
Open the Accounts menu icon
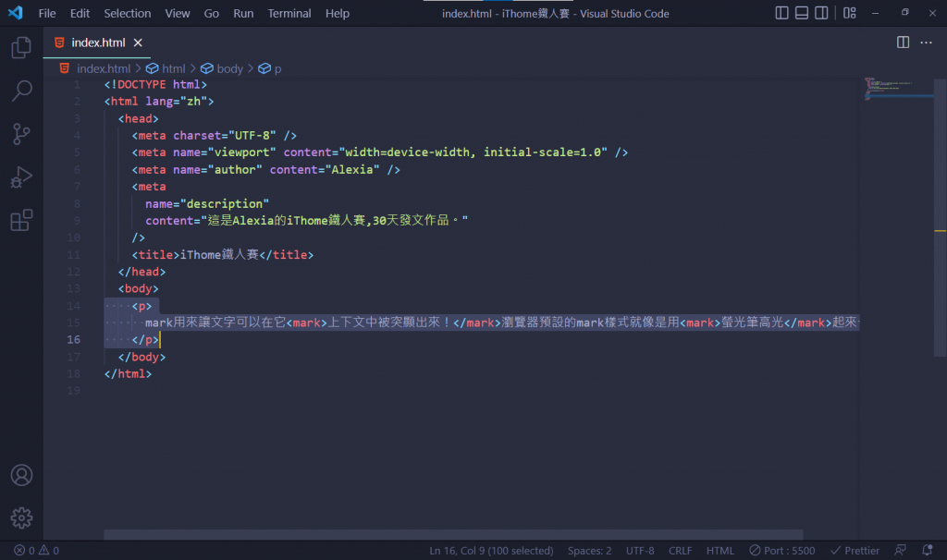[21, 476]
